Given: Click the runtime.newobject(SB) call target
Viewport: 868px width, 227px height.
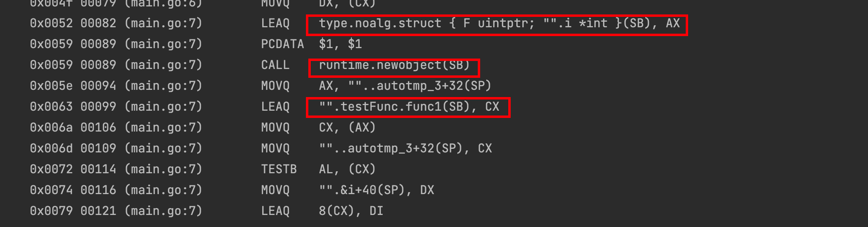Looking at the screenshot, I should click(x=394, y=65).
